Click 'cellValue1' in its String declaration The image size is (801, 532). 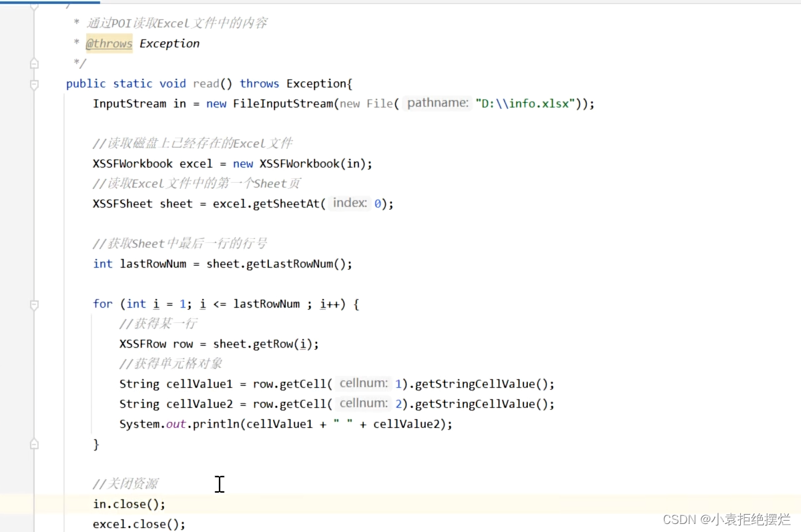coord(200,384)
